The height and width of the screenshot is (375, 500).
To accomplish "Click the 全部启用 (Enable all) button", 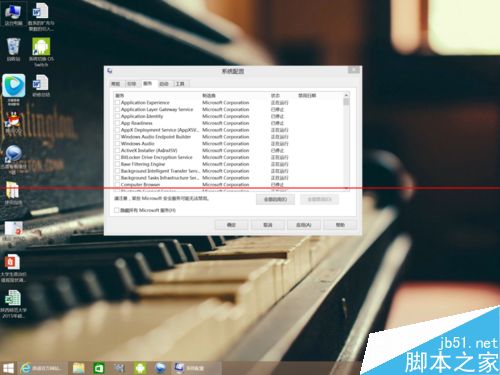I will click(275, 199).
